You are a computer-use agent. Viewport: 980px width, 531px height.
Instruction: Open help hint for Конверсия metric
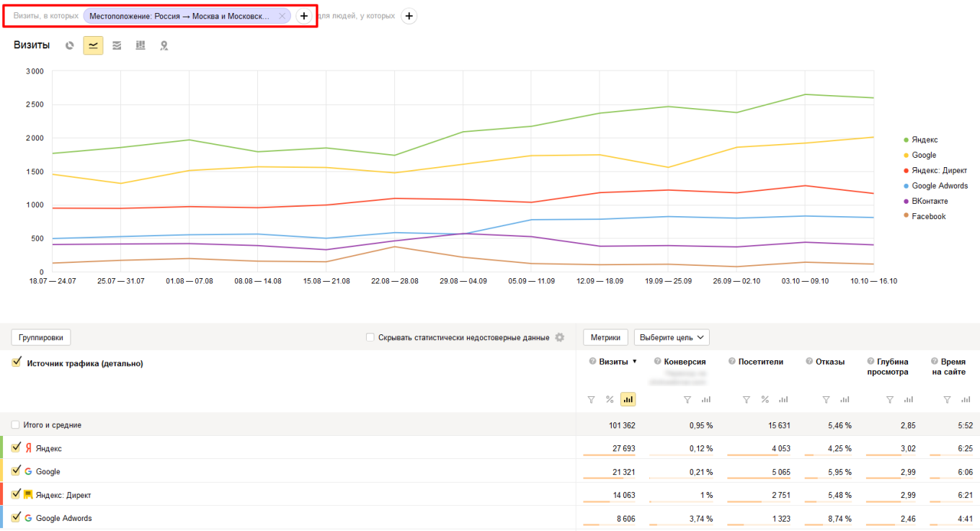[x=658, y=362]
